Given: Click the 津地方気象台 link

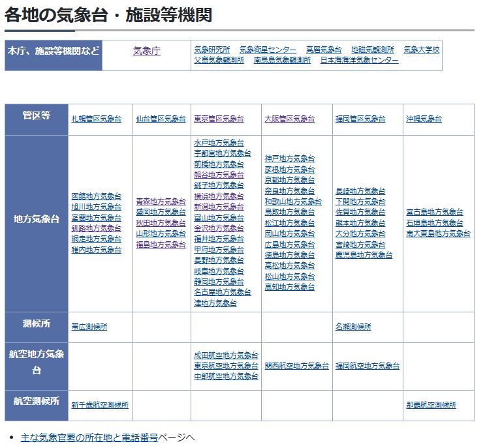Looking at the screenshot, I should pos(215,303).
